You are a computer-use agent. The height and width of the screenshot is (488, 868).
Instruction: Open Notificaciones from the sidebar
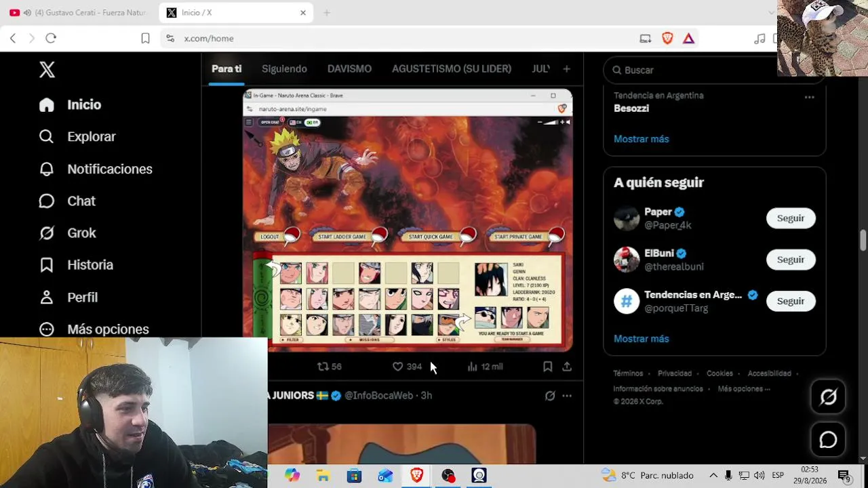tap(96, 169)
